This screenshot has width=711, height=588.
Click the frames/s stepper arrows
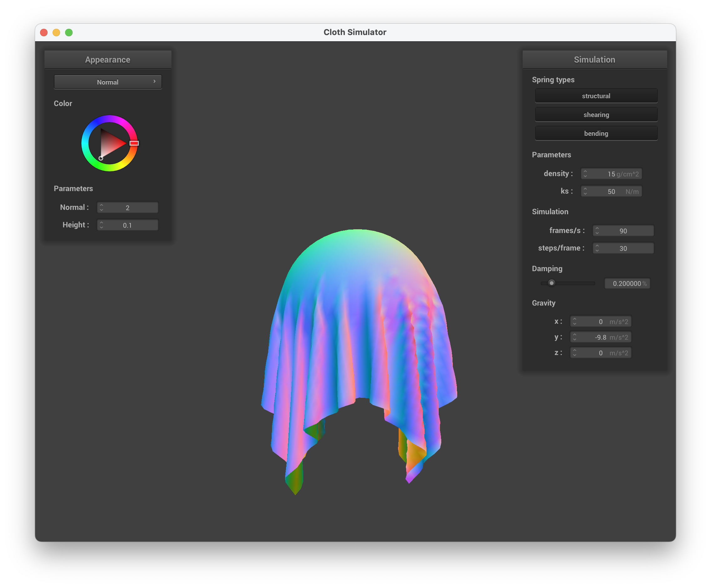597,231
